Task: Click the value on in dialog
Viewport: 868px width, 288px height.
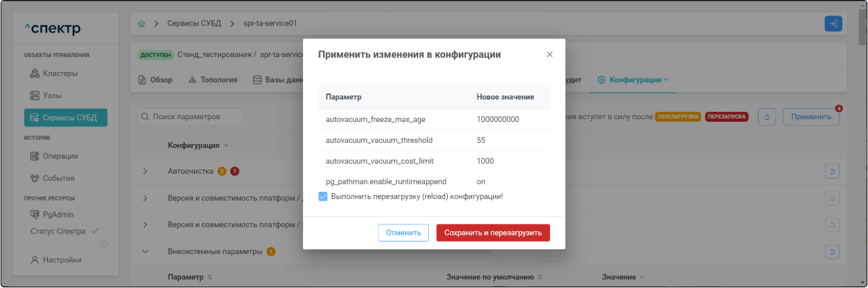Action: point(481,181)
